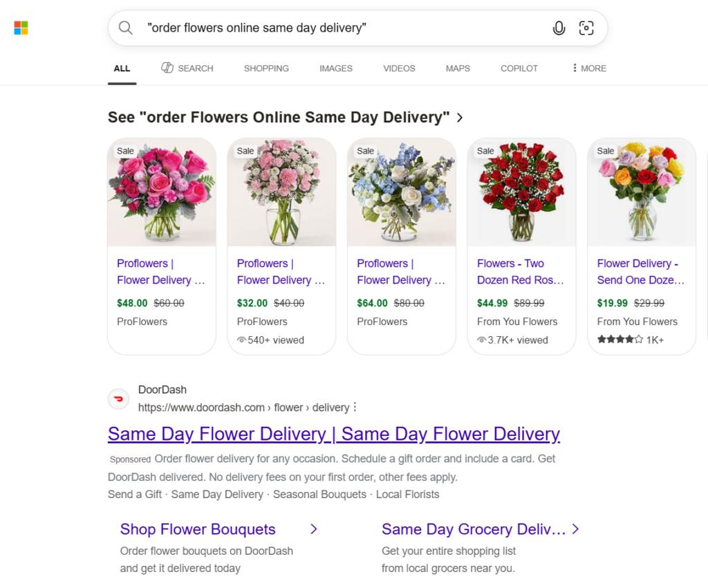Click the DoorDash favicon logo
The image size is (708, 588).
click(118, 398)
